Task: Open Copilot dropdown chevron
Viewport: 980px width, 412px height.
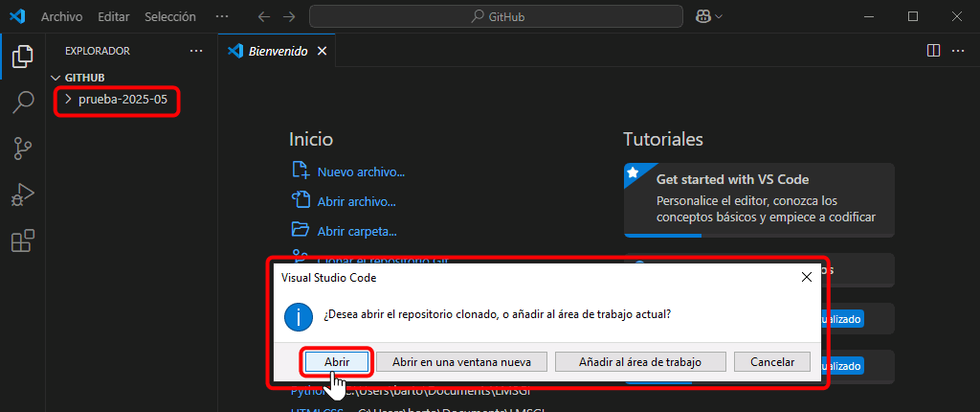Action: click(718, 17)
